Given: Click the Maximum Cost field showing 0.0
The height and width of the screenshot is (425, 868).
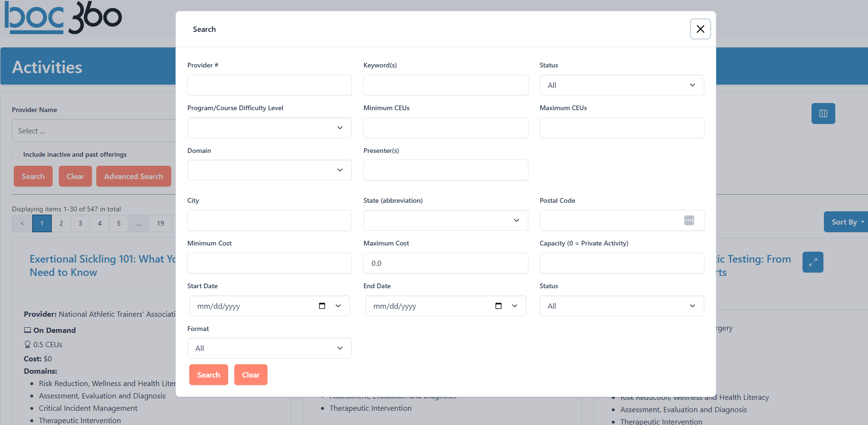Looking at the screenshot, I should pyautogui.click(x=445, y=263).
